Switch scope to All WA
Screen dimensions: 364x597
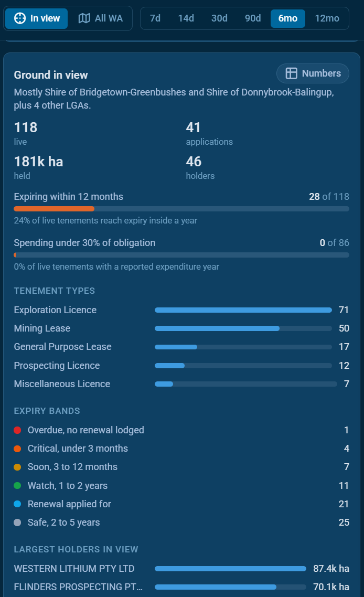coord(101,18)
